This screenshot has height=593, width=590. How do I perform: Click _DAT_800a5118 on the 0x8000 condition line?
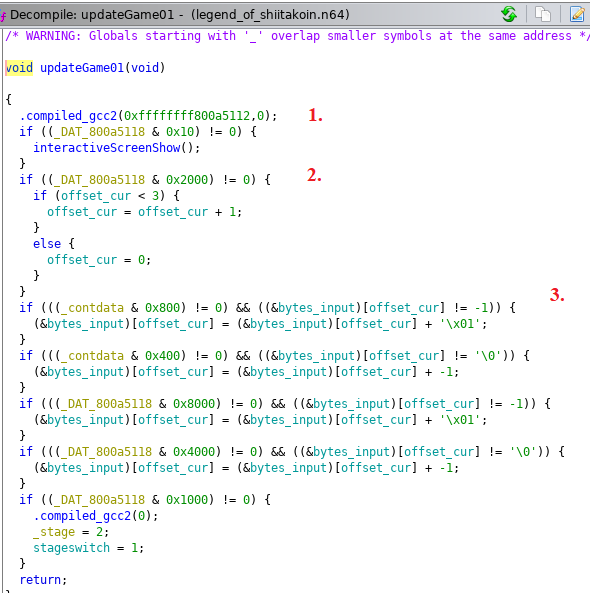pyautogui.click(x=106, y=404)
